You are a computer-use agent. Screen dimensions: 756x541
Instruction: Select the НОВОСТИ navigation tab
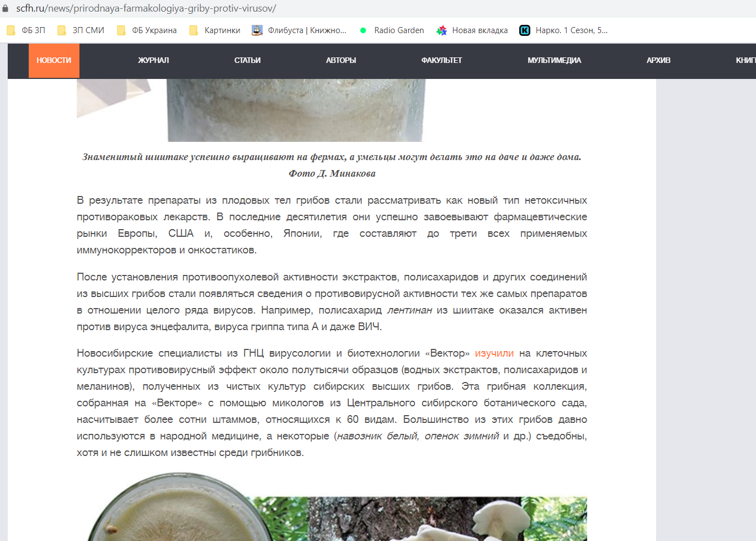[x=54, y=61]
